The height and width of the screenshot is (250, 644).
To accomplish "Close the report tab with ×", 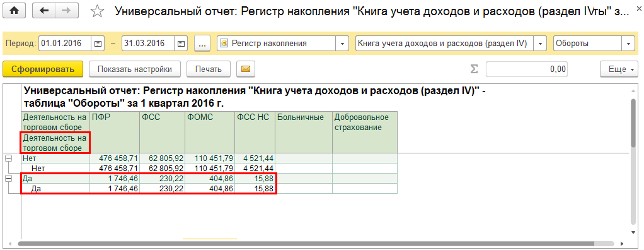I will pyautogui.click(x=638, y=8).
